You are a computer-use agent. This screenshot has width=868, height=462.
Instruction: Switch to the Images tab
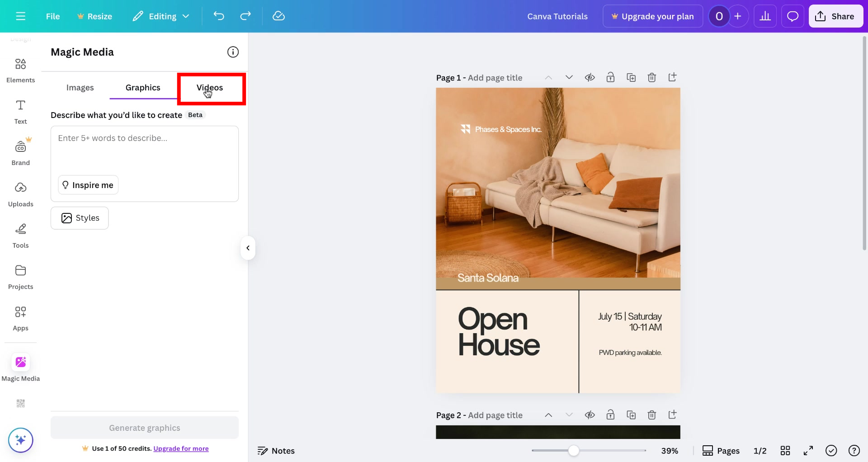[80, 87]
